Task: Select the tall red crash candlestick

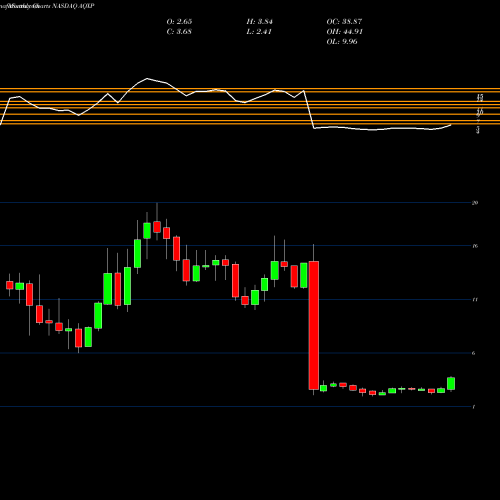Action: 314,325
